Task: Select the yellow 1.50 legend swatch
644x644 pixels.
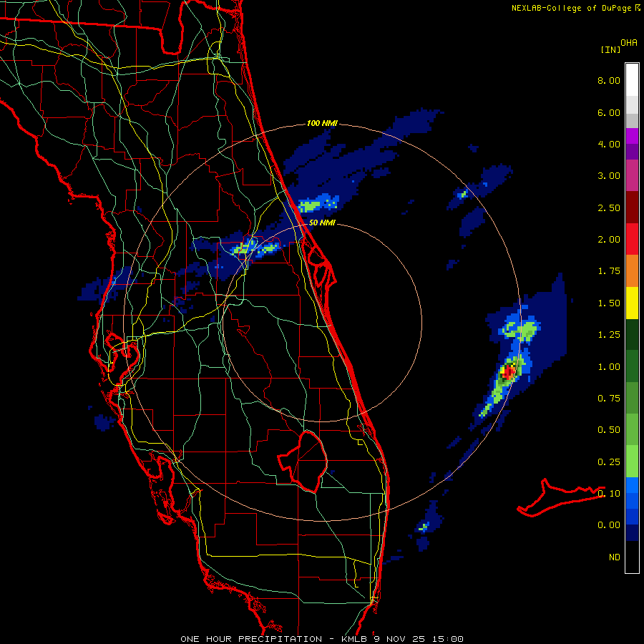Action: coord(632,303)
